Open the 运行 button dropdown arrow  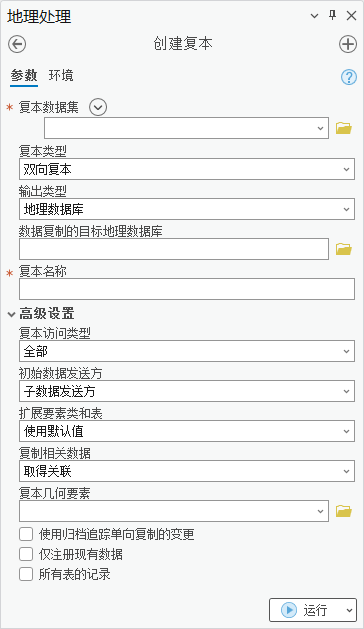(x=350, y=610)
